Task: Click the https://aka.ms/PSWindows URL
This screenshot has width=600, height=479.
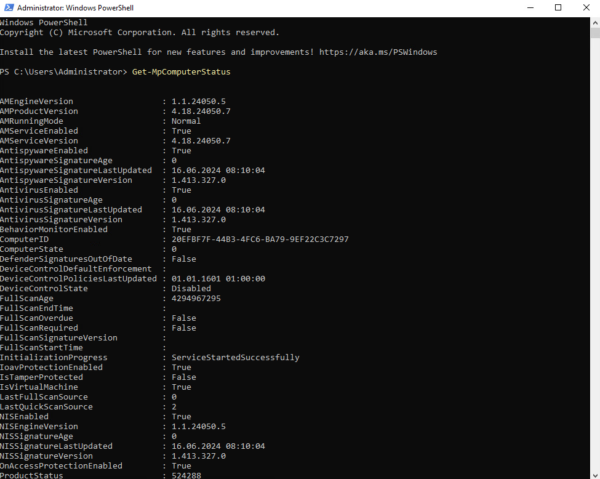Action: coord(378,52)
